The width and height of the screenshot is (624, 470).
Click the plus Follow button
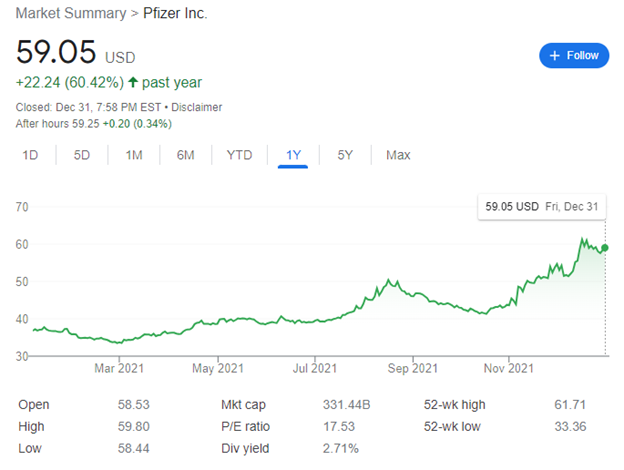click(574, 55)
